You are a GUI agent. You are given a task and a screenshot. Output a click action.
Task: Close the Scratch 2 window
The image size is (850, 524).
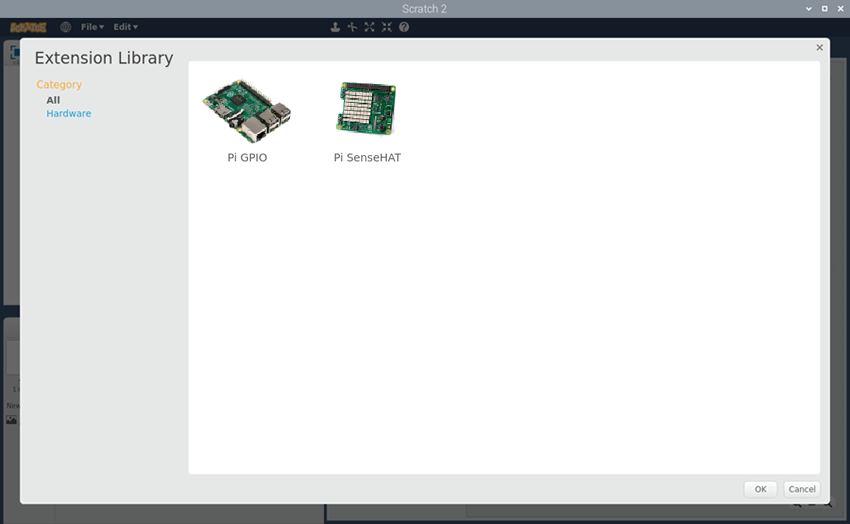click(x=840, y=9)
